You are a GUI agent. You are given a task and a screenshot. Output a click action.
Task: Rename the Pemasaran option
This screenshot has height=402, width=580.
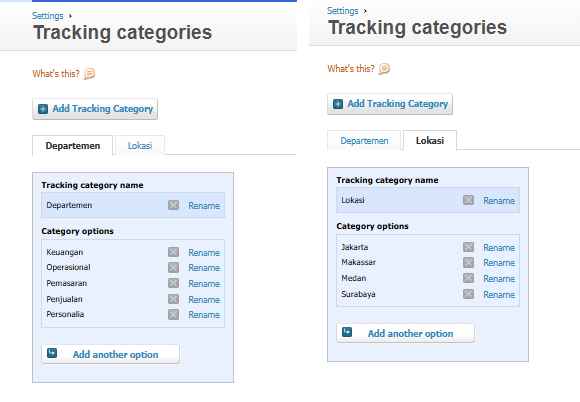pos(204,284)
